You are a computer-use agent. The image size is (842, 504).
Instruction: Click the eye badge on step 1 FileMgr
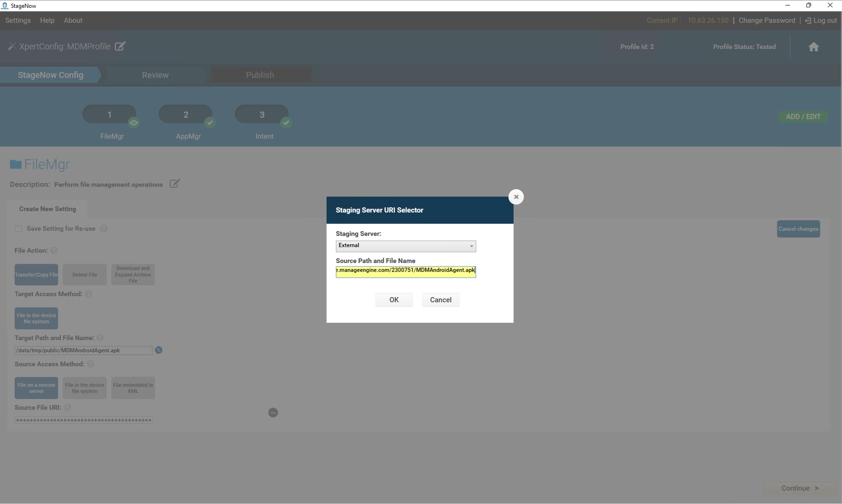(x=134, y=123)
